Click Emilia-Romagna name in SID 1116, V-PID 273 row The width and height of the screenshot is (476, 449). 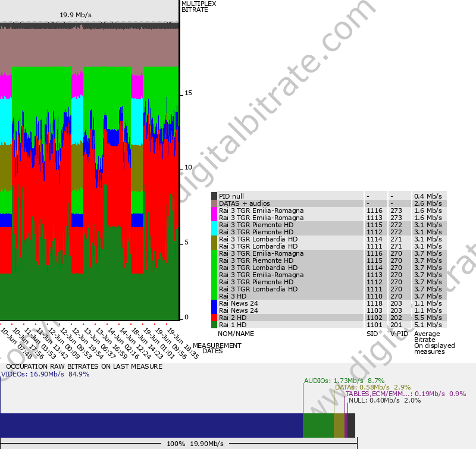[261, 211]
